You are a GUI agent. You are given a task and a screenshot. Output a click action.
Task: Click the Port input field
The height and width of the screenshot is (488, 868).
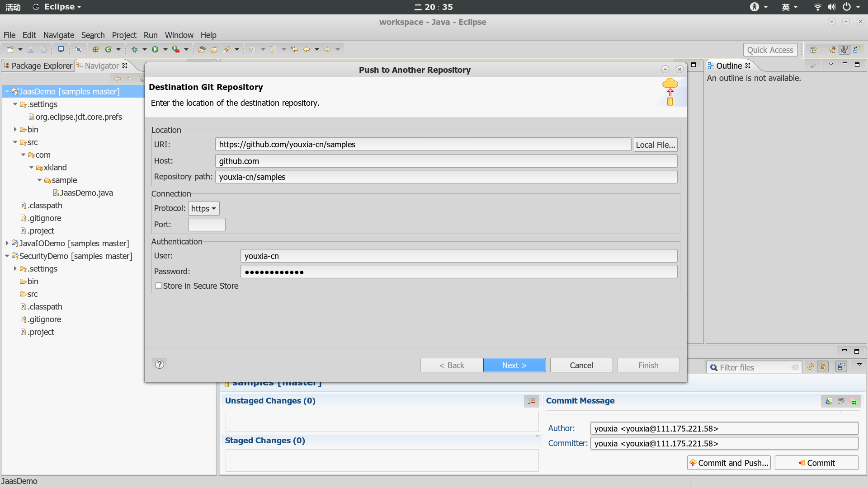pyautogui.click(x=207, y=225)
